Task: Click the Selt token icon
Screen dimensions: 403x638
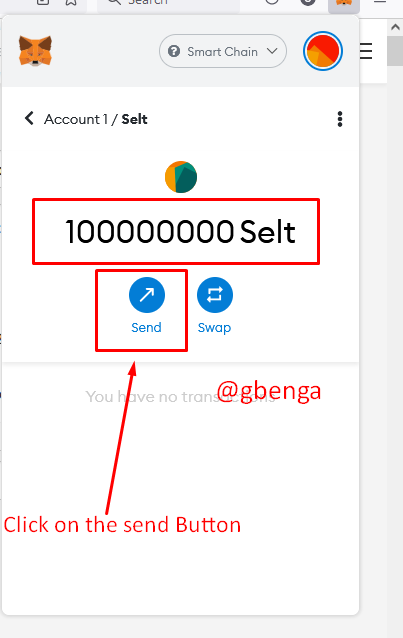Action: 181,177
